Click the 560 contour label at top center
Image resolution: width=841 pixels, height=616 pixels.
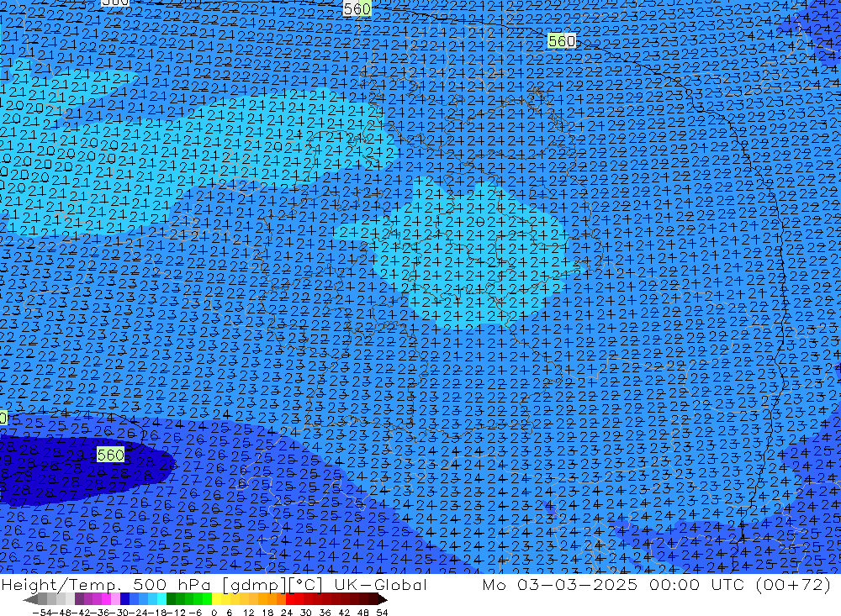[357, 8]
